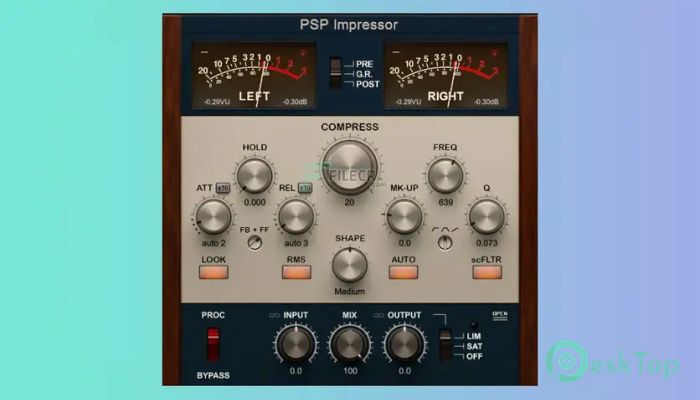Click the INPUT channel link icon
The width and height of the screenshot is (700, 400).
tap(274, 315)
